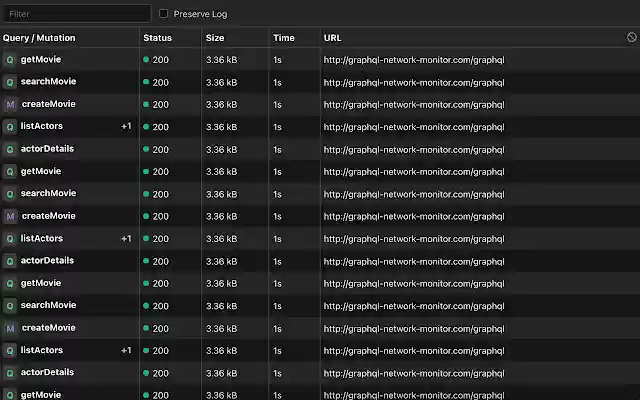
Task: Click the Time column header
Action: coord(284,38)
